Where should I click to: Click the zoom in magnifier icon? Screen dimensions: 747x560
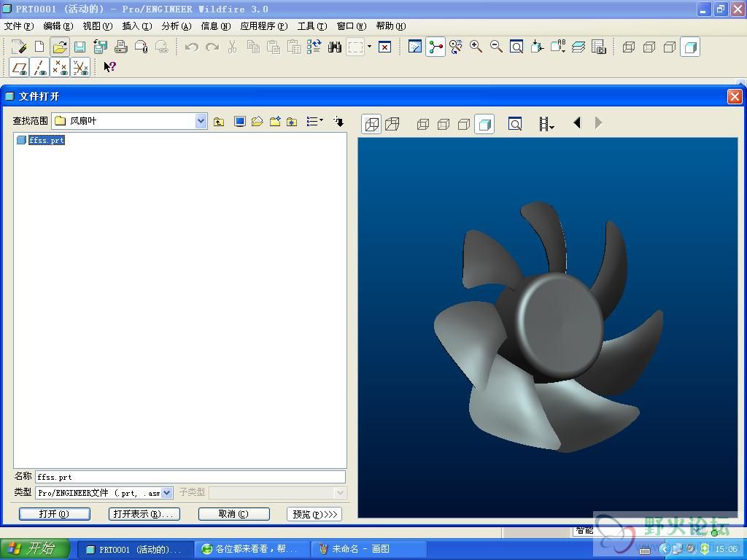pos(476,47)
